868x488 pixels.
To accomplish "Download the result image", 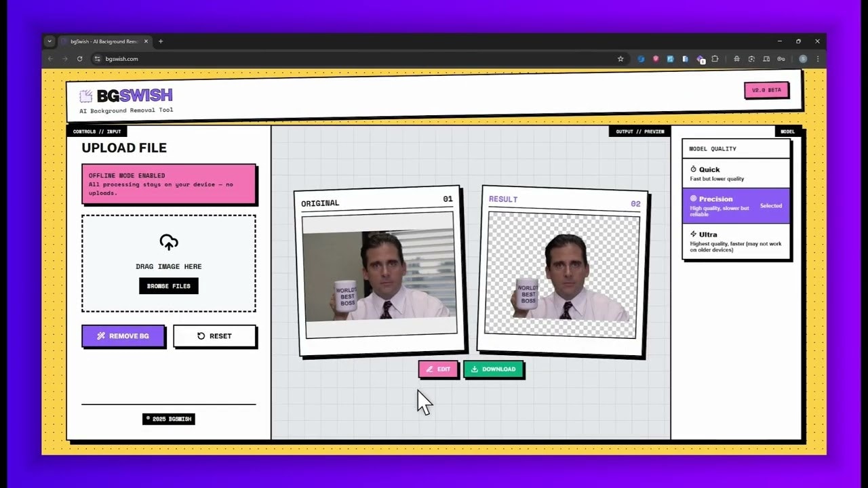I will (493, 369).
